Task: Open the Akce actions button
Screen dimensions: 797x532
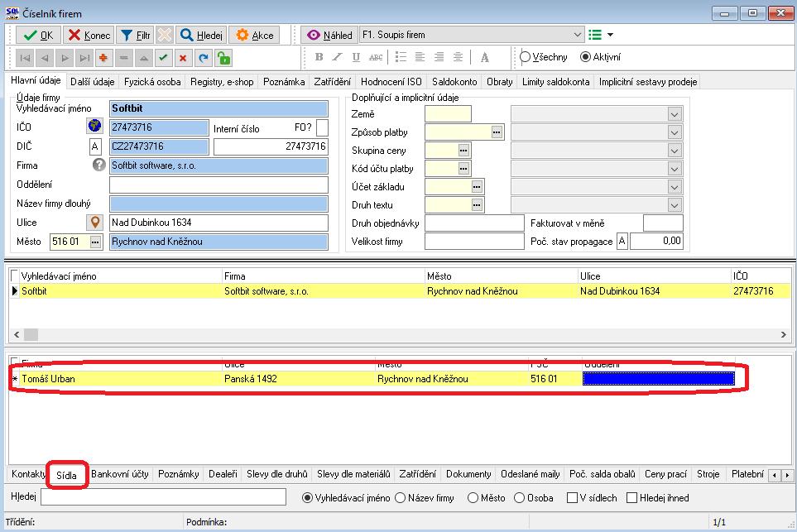Action: click(255, 35)
